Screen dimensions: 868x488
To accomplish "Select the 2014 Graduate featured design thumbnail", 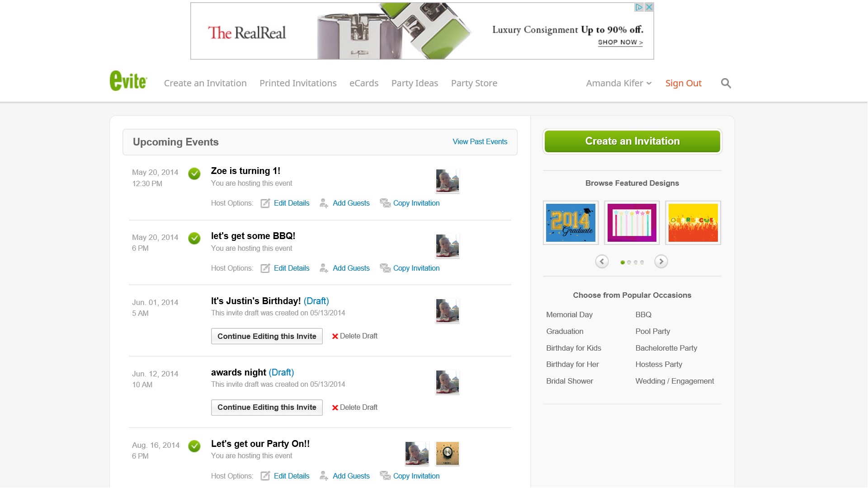I will click(x=571, y=222).
